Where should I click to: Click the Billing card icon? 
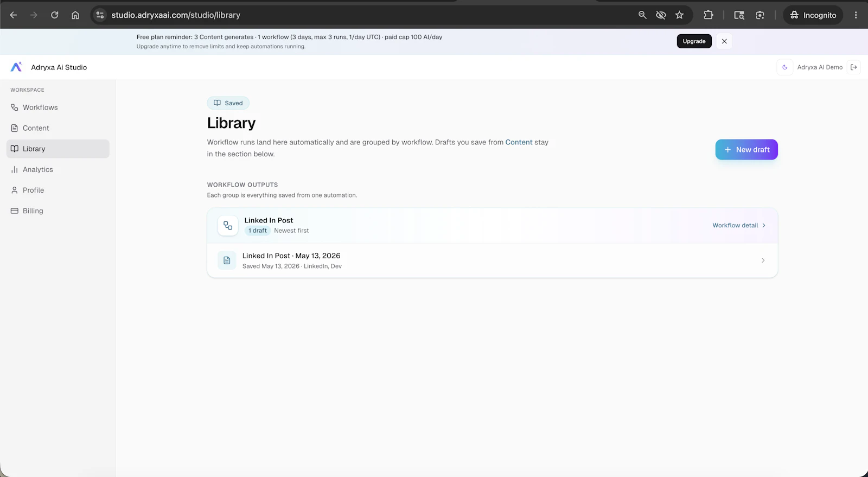pyautogui.click(x=15, y=211)
